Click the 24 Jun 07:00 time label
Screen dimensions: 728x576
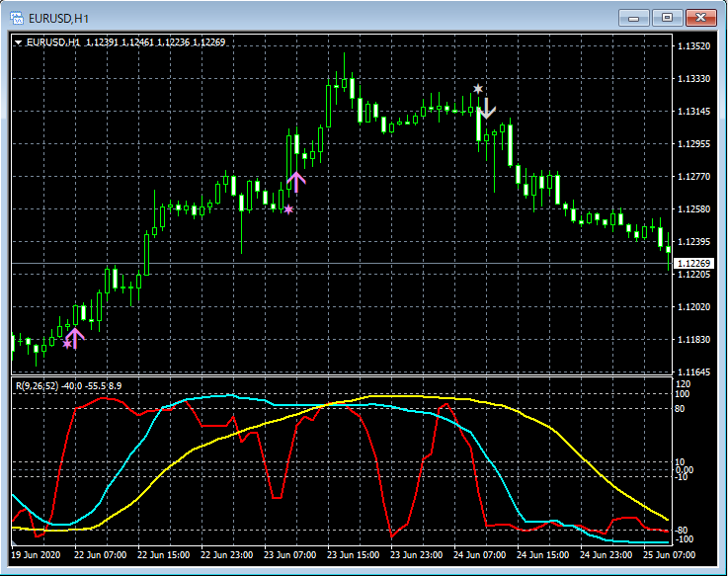[x=479, y=555]
